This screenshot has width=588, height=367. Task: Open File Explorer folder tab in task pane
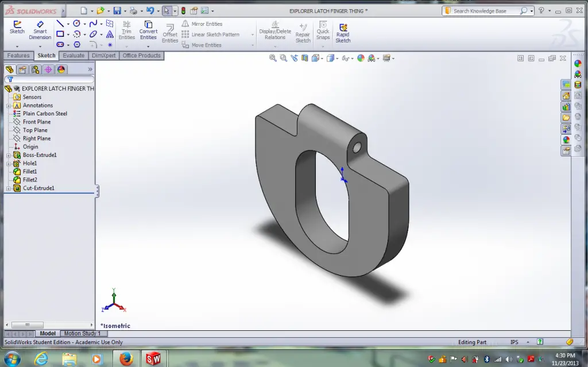point(566,118)
